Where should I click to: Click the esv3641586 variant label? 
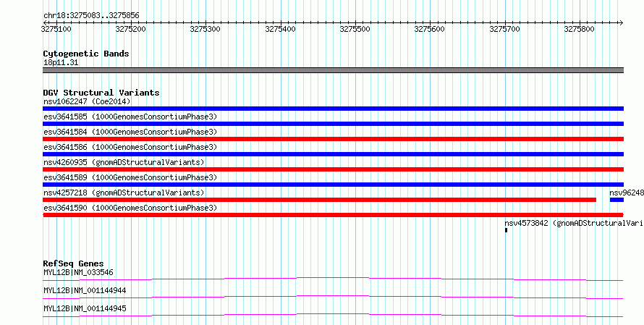pyautogui.click(x=130, y=147)
